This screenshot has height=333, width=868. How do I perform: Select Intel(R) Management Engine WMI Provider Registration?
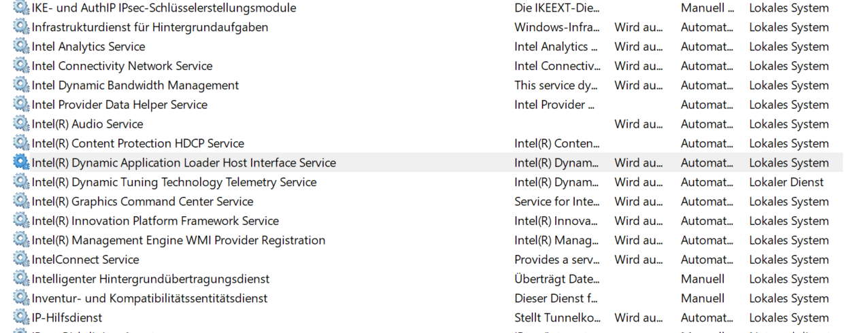click(178, 241)
